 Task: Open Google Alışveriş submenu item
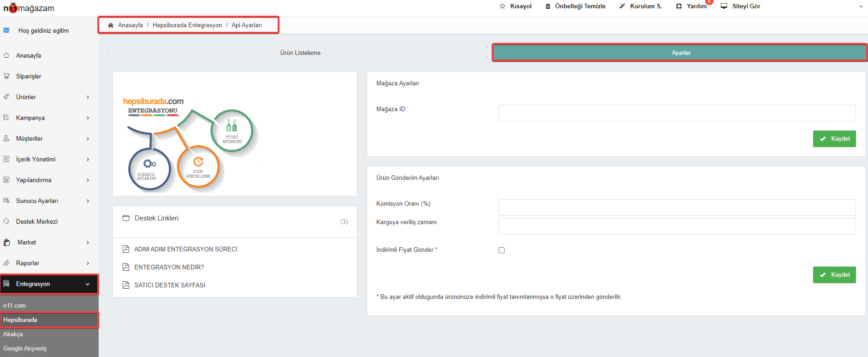[49, 348]
